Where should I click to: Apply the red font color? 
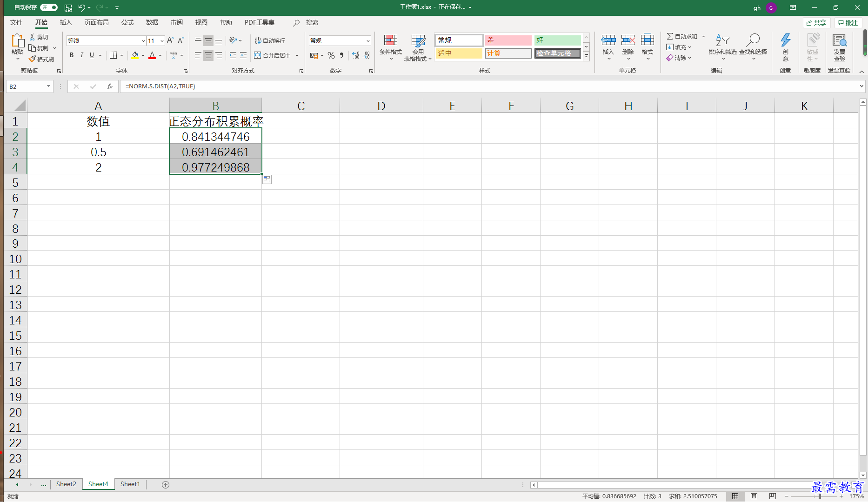(152, 55)
